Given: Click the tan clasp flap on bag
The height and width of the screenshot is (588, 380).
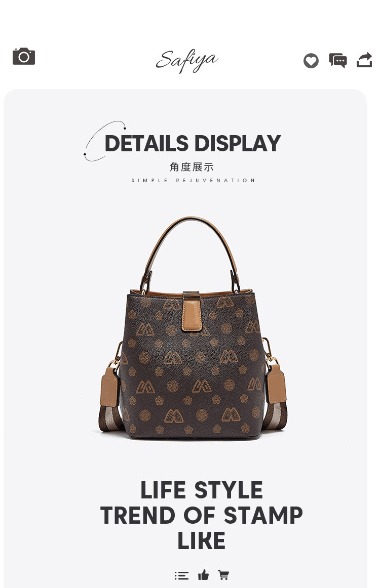Looking at the screenshot, I should click(192, 311).
